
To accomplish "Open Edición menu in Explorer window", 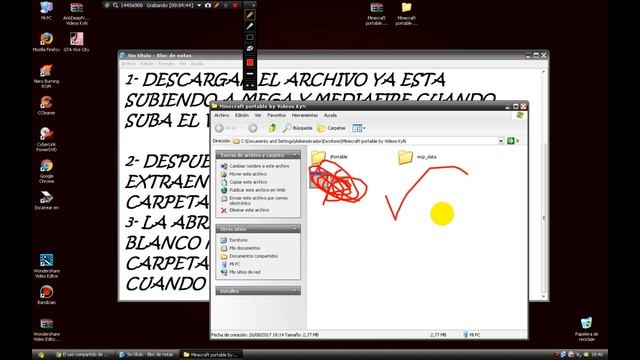I will tap(242, 116).
